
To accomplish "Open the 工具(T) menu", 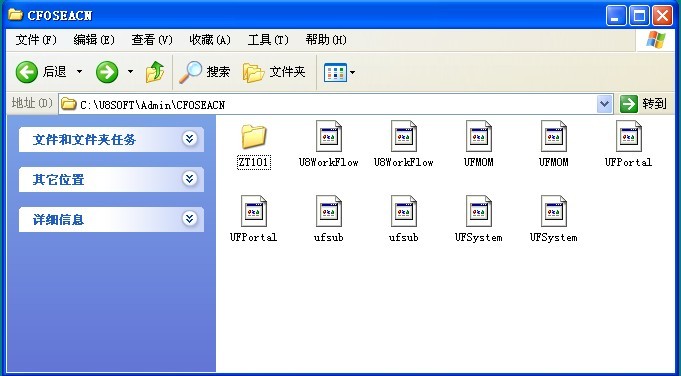I will point(268,40).
